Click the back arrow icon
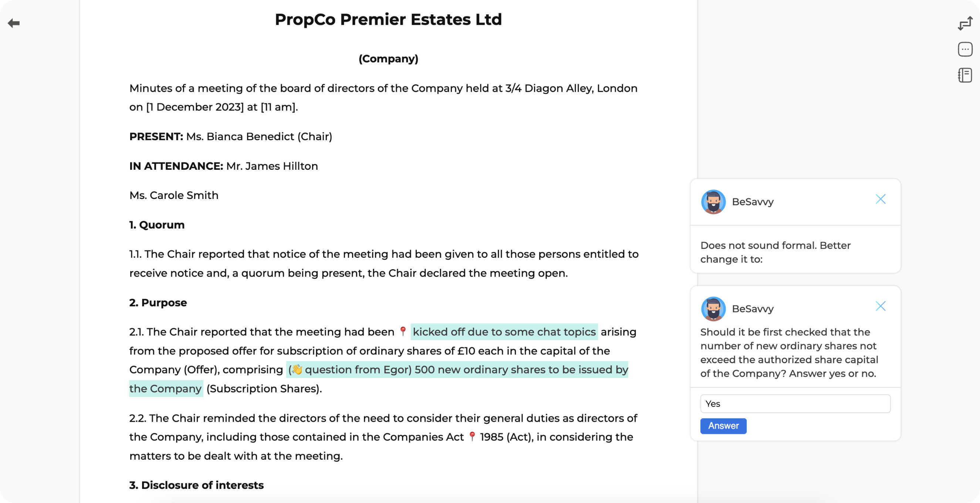The image size is (980, 503). (14, 23)
